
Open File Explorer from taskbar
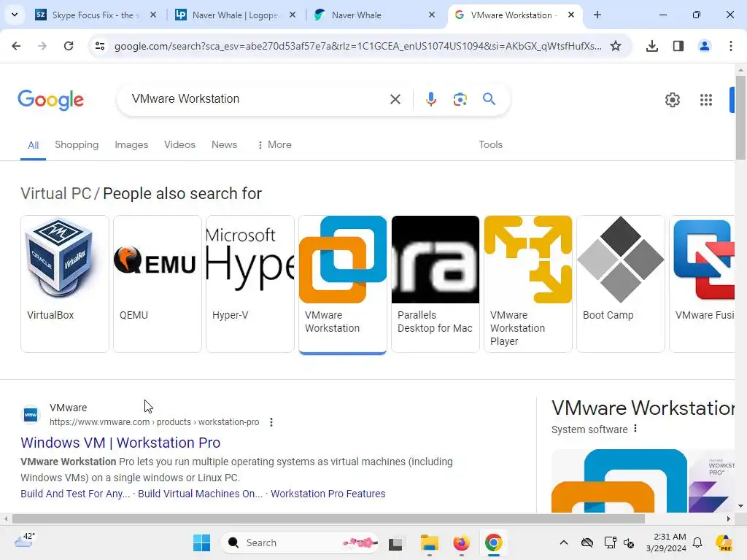point(429,542)
